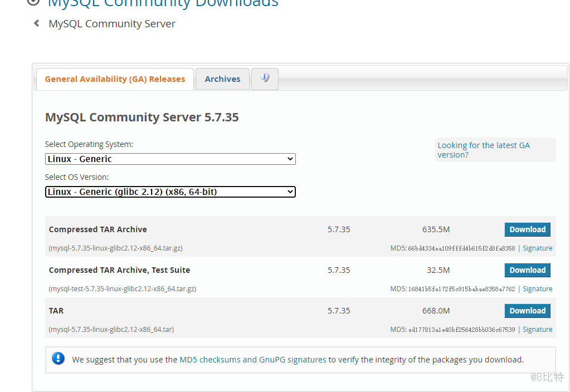Open the Select OS Version dropdown

[170, 192]
